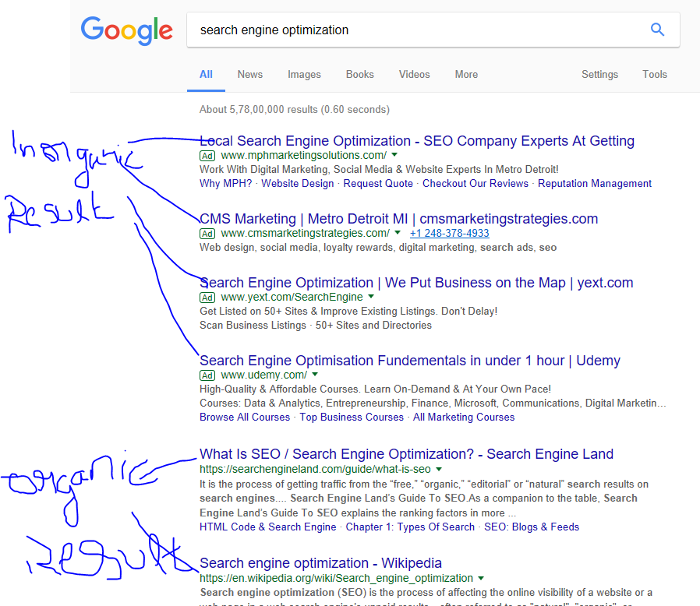
Task: Click the Ad badge on the Udemy result
Action: (x=207, y=375)
